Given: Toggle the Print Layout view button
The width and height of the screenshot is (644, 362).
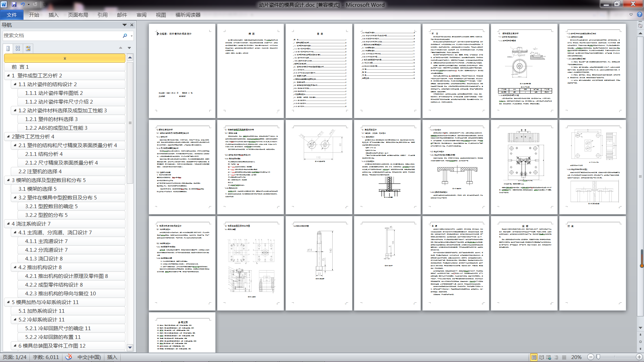Looking at the screenshot, I should coord(534,357).
